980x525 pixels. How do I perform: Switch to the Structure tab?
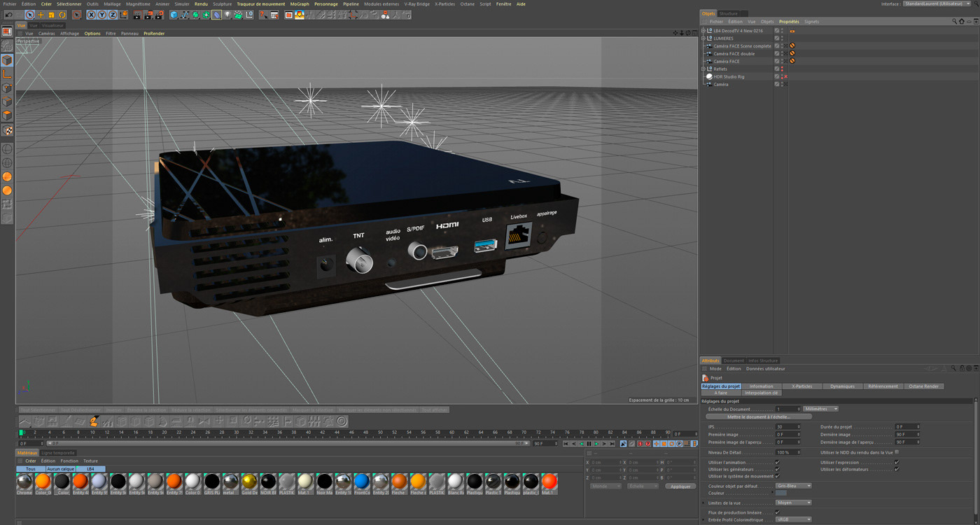(x=729, y=13)
